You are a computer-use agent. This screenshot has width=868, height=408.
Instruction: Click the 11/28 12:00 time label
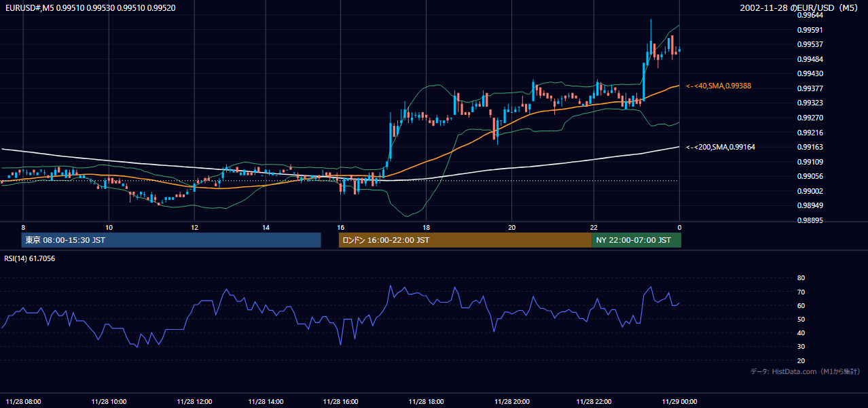tap(194, 402)
